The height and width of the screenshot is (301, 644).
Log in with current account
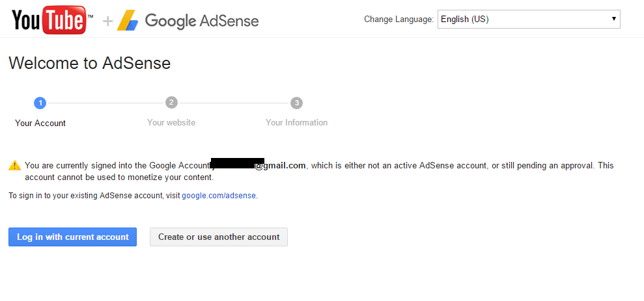[73, 237]
